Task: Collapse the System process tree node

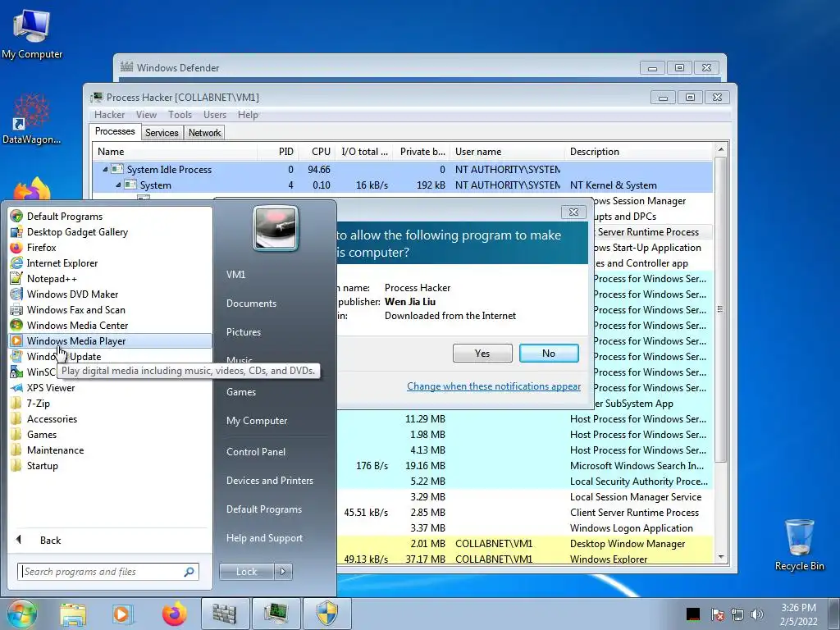Action: [118, 185]
